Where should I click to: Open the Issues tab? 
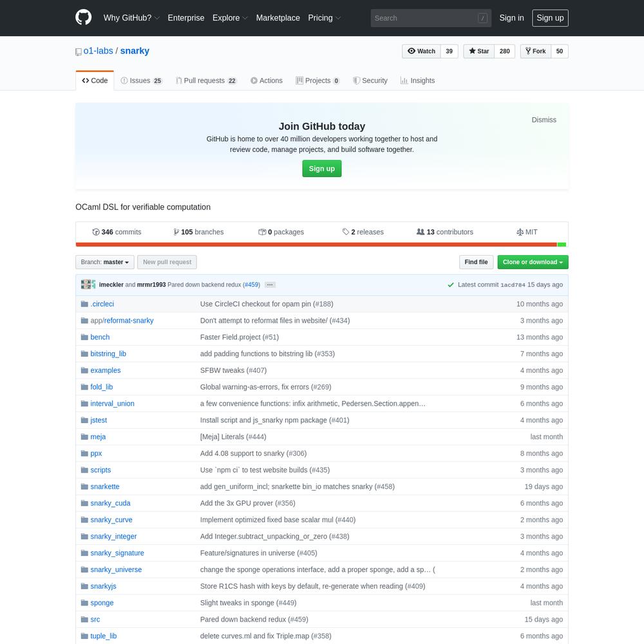click(142, 80)
